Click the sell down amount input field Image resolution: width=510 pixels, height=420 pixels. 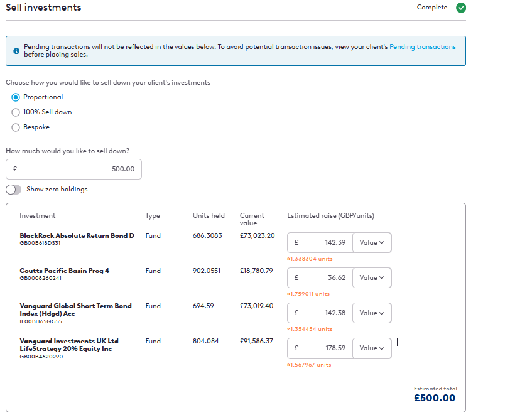tap(73, 170)
